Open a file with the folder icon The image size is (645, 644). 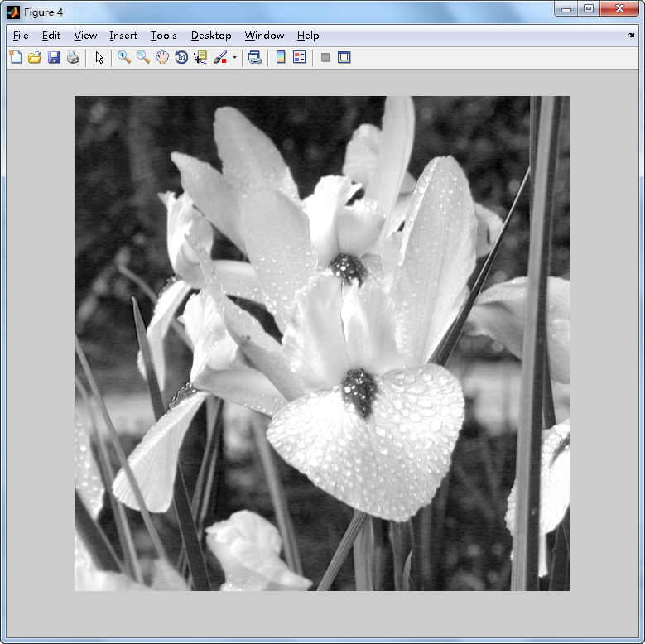[35, 57]
